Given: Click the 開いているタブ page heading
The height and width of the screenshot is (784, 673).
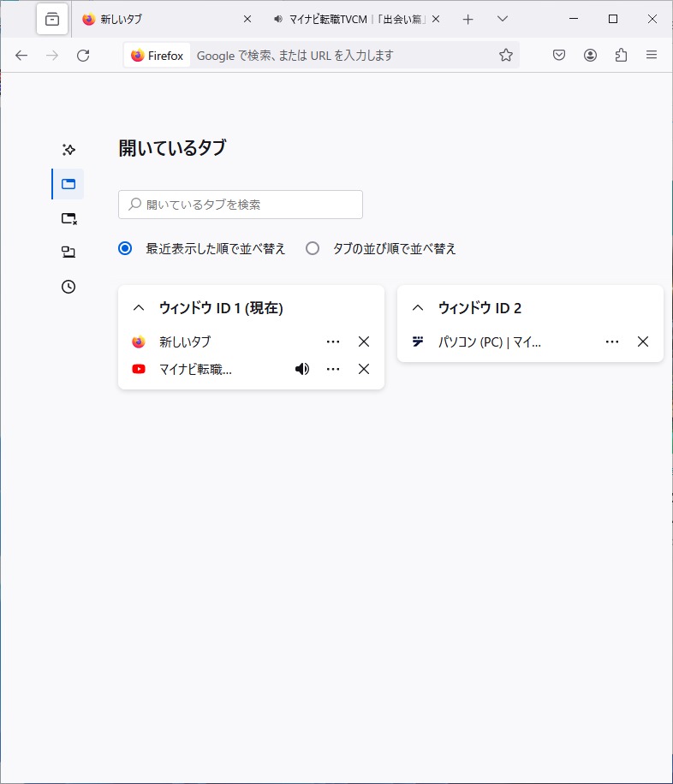Looking at the screenshot, I should (173, 148).
